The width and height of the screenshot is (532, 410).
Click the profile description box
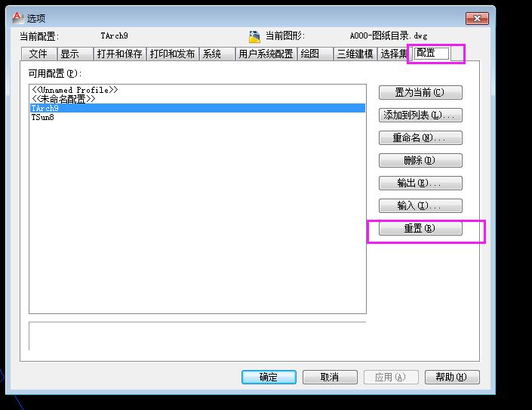pos(198,336)
